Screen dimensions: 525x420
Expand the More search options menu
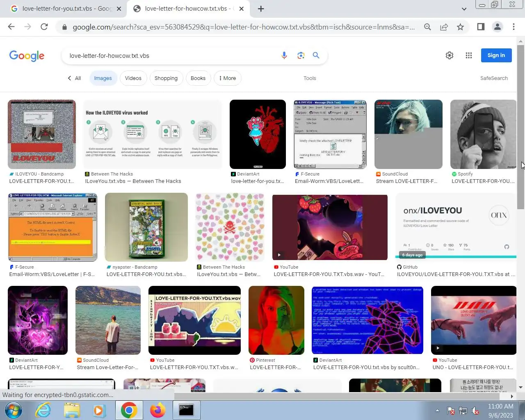coord(228,78)
